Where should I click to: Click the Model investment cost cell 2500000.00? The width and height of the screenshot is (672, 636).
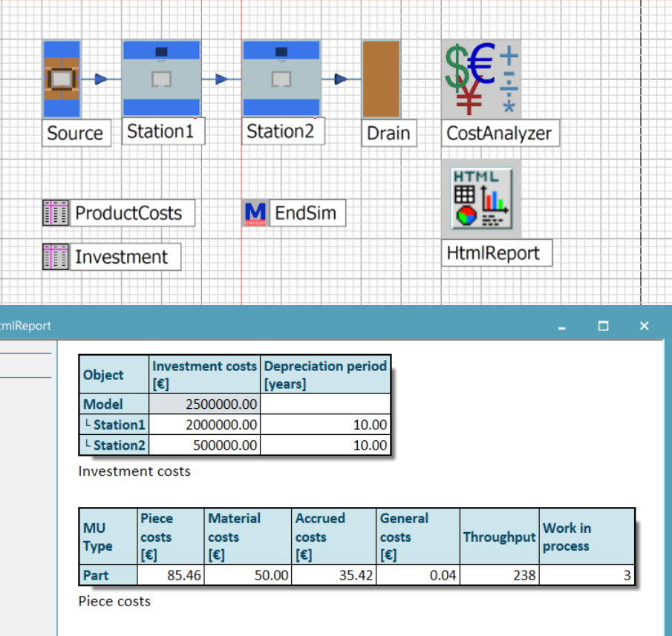204,404
